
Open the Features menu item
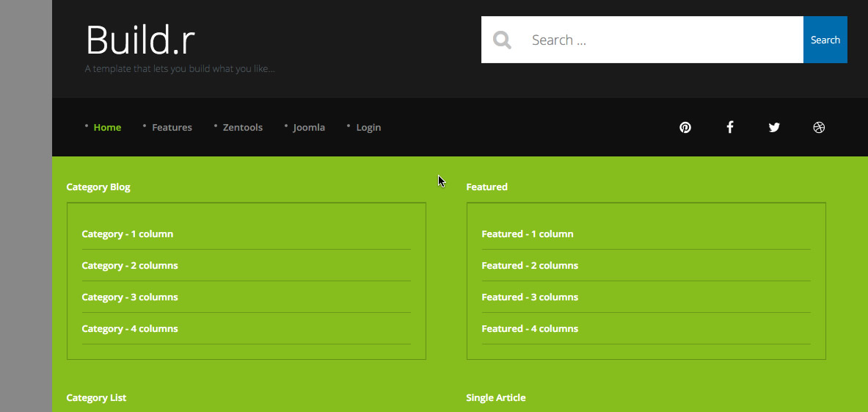pos(172,127)
